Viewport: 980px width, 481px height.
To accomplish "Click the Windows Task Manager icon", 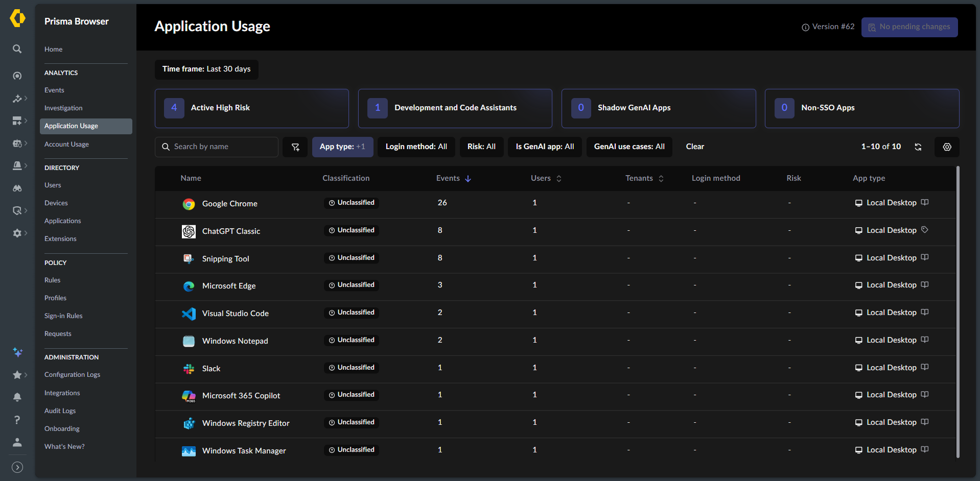I will [189, 451].
